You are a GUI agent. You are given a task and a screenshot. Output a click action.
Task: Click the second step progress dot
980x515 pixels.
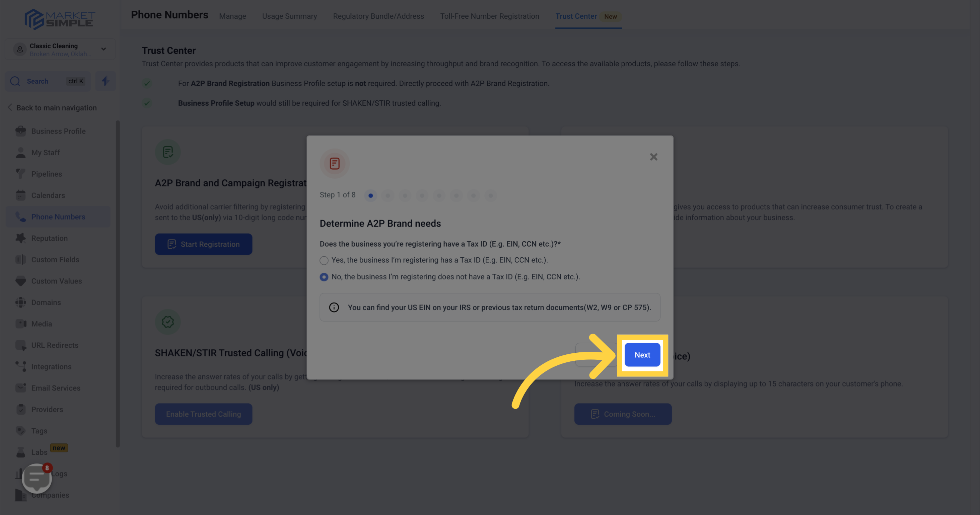click(x=387, y=195)
